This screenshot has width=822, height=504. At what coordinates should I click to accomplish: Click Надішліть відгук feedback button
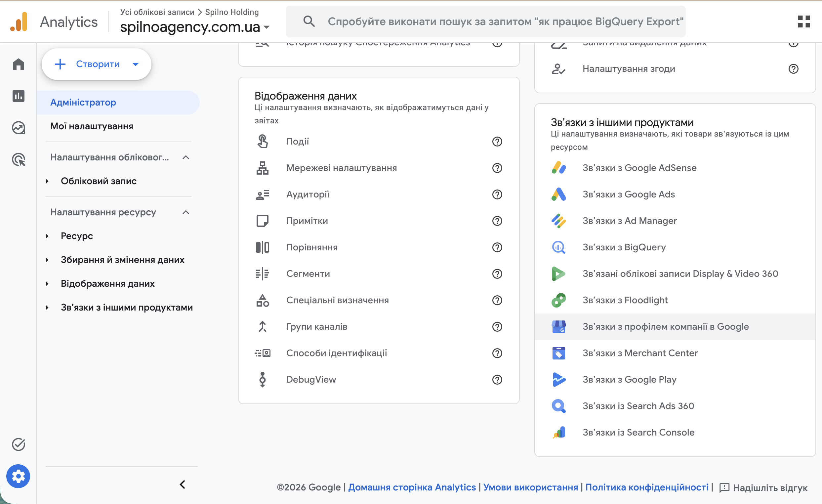tap(763, 488)
